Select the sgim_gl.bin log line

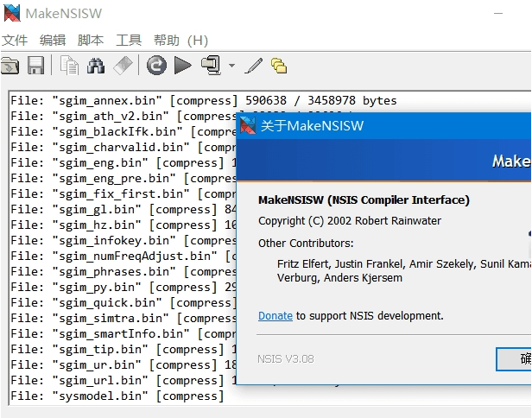coord(123,210)
